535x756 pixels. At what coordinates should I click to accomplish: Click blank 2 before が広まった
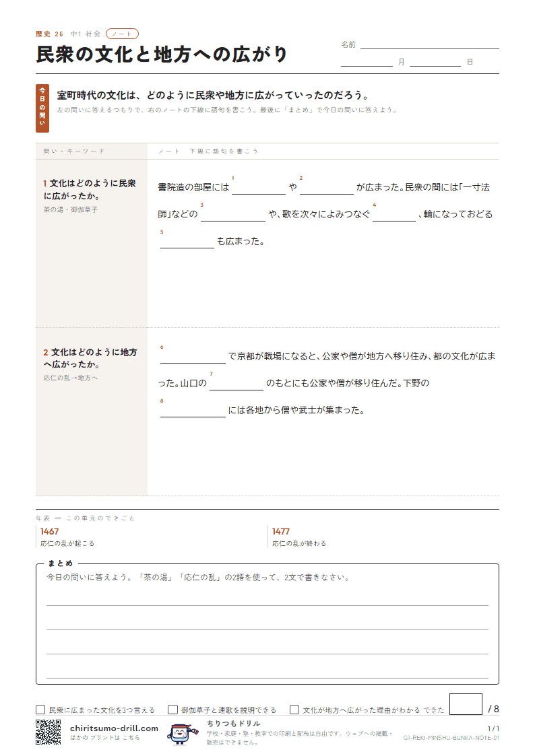(327, 188)
